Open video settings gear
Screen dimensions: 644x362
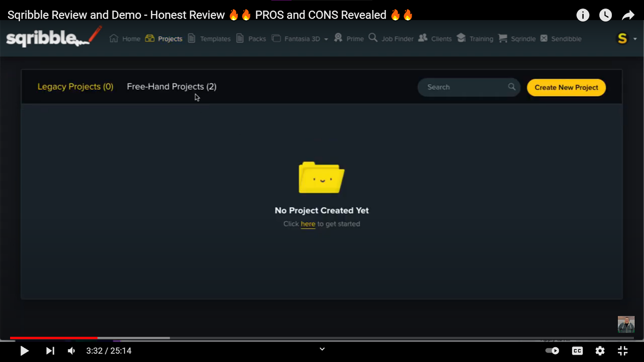pos(600,351)
